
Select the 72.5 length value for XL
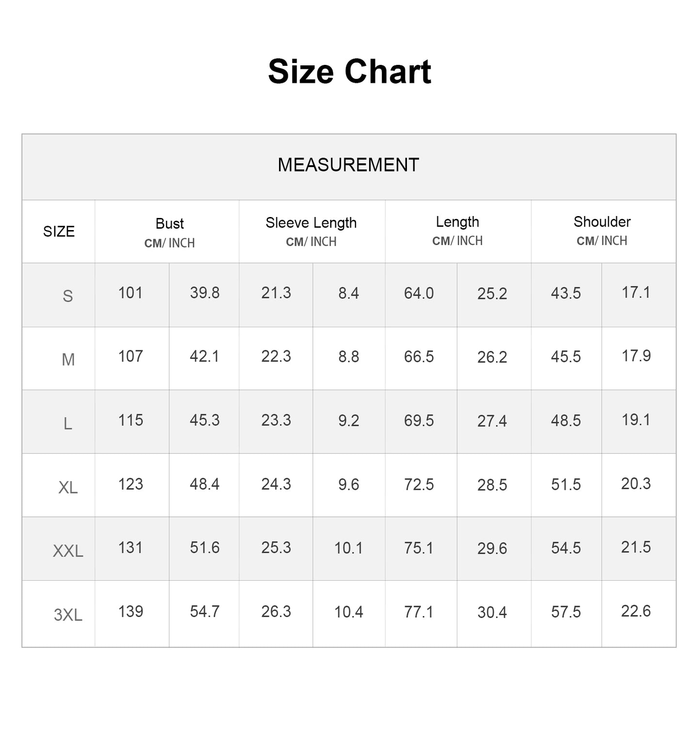419,484
